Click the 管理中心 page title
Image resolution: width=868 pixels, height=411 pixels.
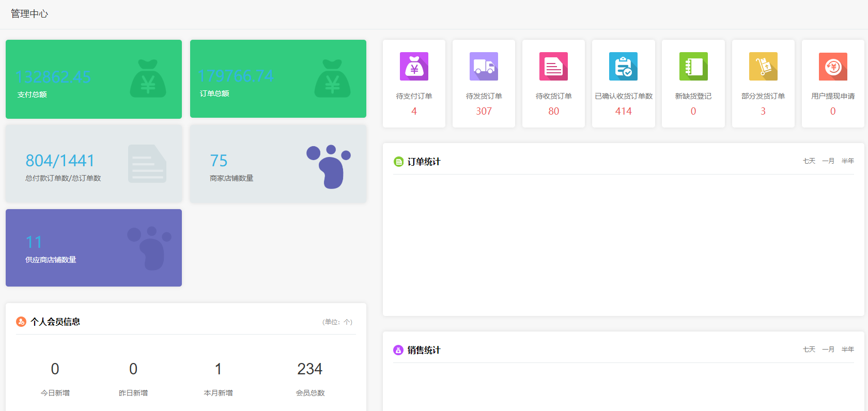pyautogui.click(x=29, y=14)
